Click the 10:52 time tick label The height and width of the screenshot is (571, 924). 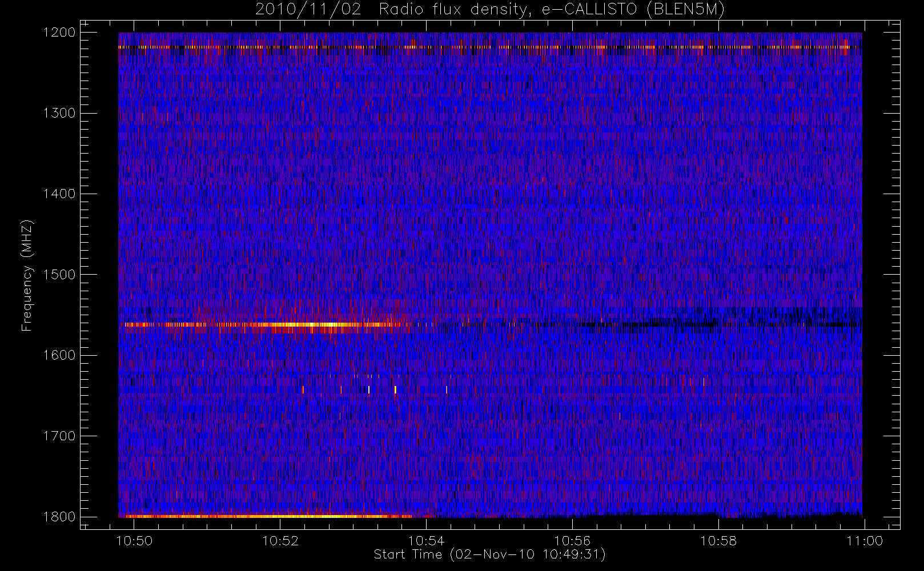coord(280,541)
